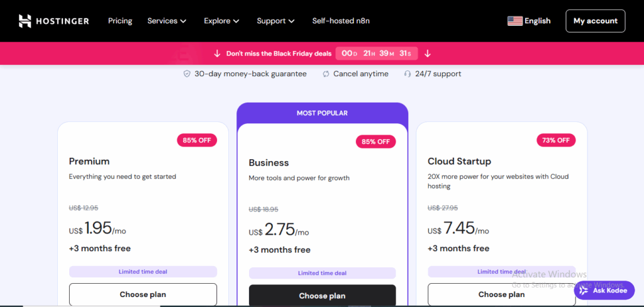Click Everything you need to get started text
Image resolution: width=644 pixels, height=307 pixels.
pyautogui.click(x=123, y=177)
